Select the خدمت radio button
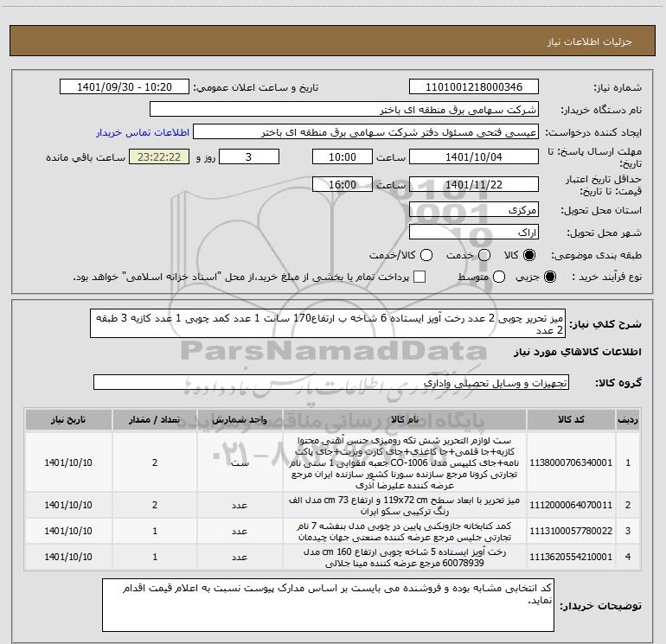This screenshot has width=666, height=644. (484, 255)
